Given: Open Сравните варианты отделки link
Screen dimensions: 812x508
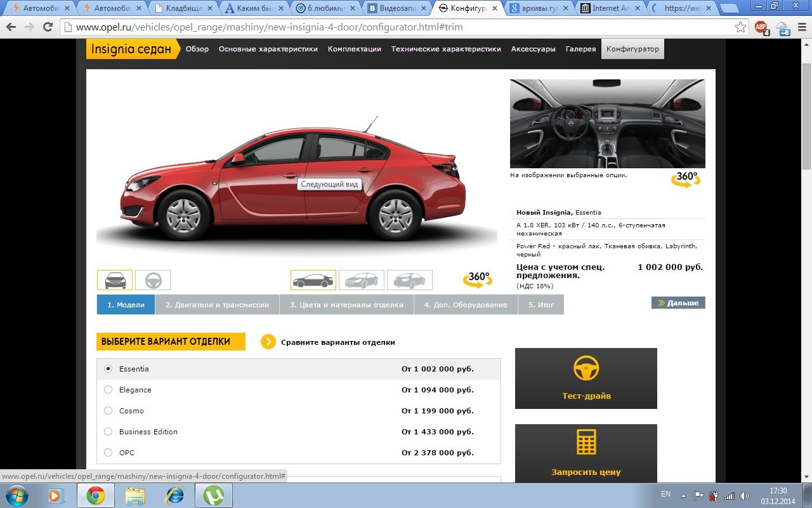Looking at the screenshot, I should pyautogui.click(x=337, y=342).
